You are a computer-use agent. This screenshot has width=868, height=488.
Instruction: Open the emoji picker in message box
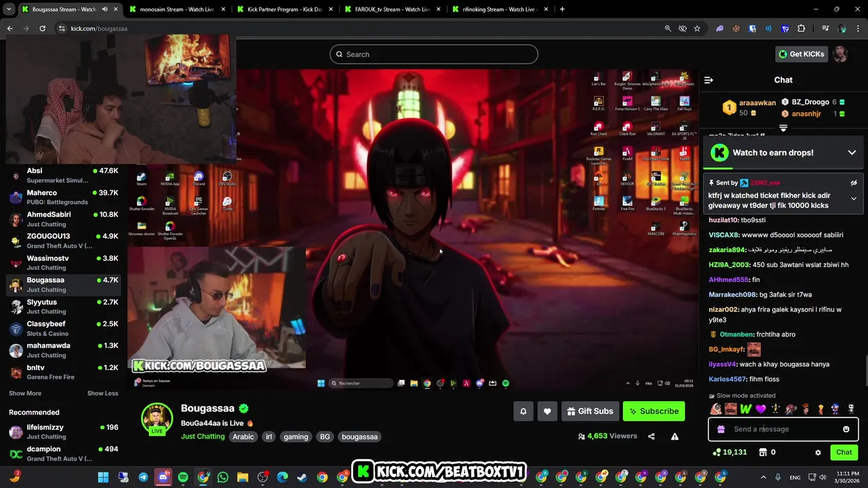(846, 429)
